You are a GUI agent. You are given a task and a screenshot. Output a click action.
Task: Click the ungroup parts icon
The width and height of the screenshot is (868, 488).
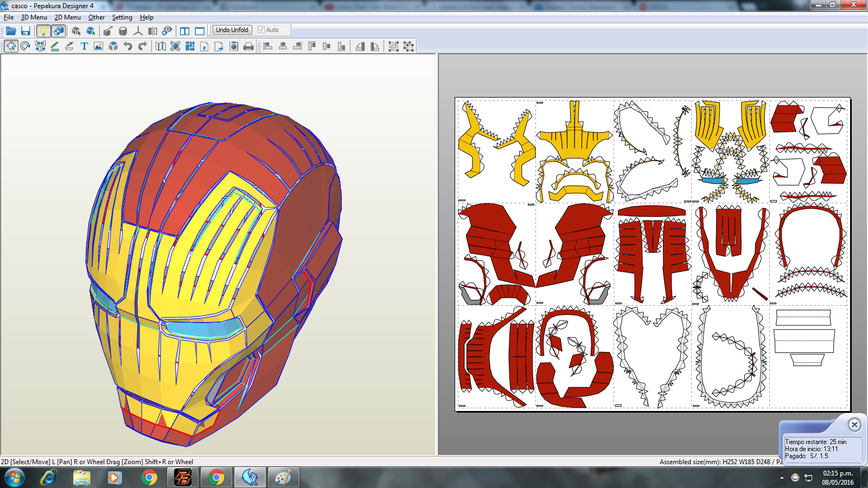409,46
